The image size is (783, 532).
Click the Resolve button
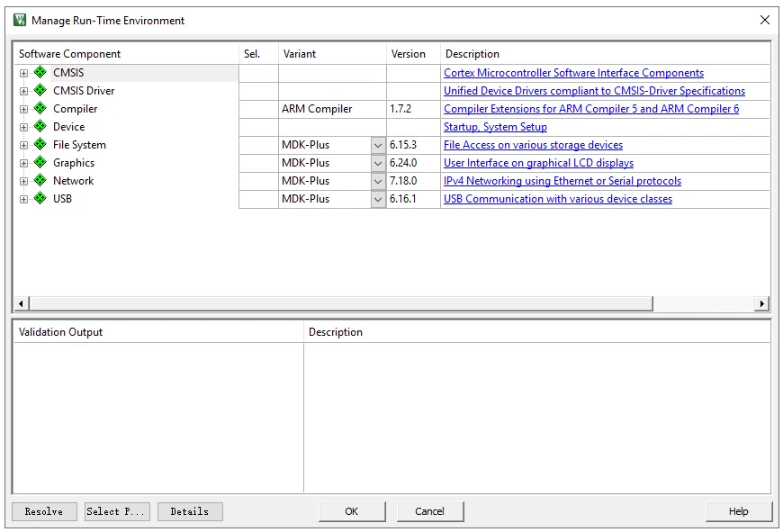(x=44, y=511)
